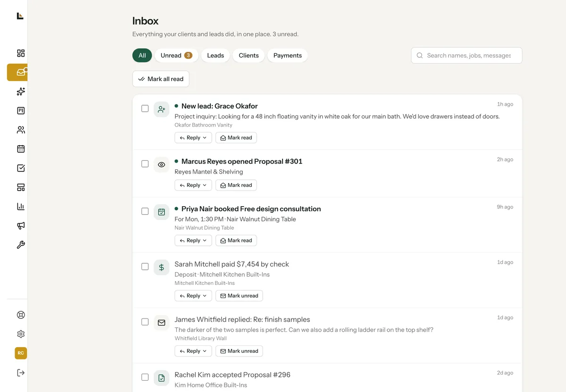Mark Sarah Mitchell payment as unread
This screenshot has width=566, height=392.
tap(239, 296)
